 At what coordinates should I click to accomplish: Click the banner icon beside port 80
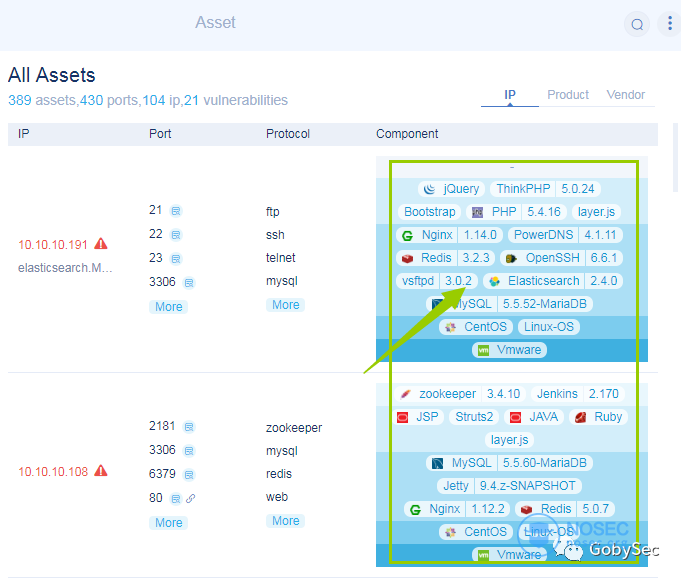tap(175, 498)
